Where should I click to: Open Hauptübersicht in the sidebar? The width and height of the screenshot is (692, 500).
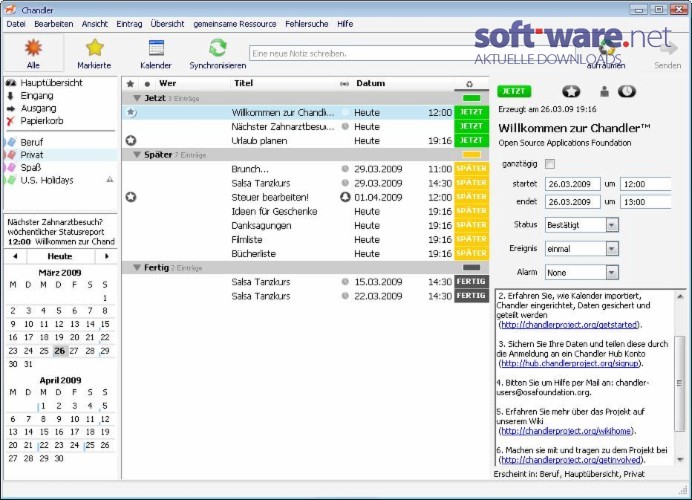(x=51, y=83)
